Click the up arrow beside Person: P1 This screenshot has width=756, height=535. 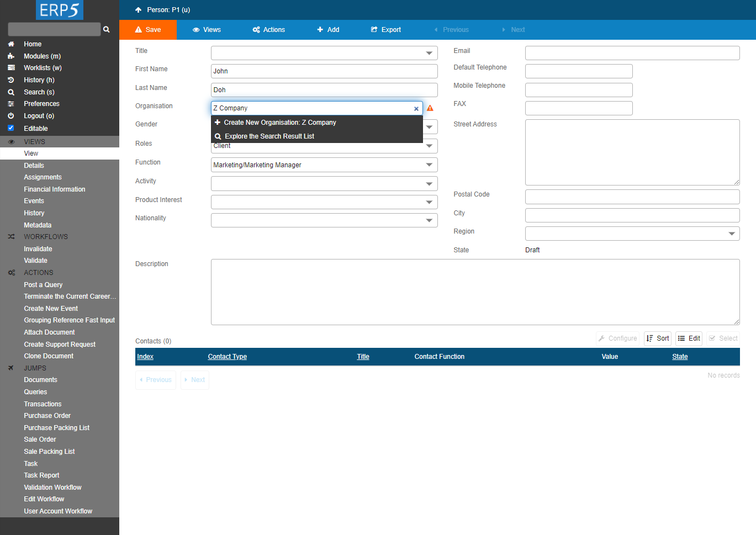click(139, 10)
